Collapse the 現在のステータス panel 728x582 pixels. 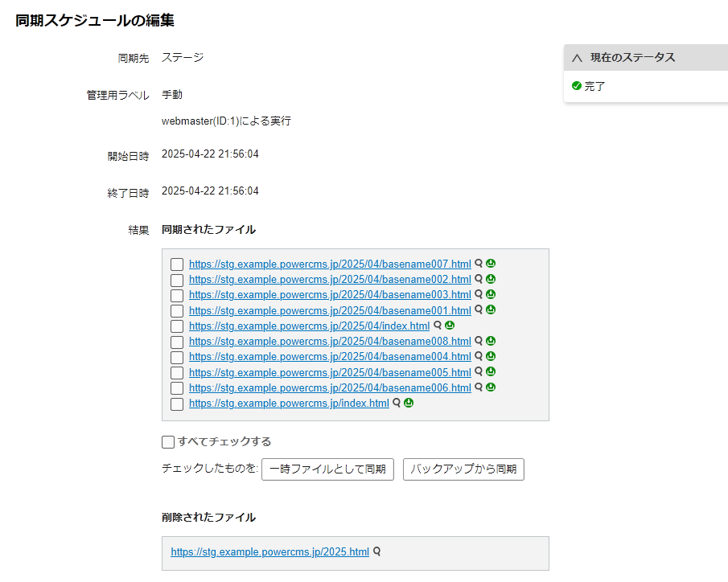(x=577, y=58)
